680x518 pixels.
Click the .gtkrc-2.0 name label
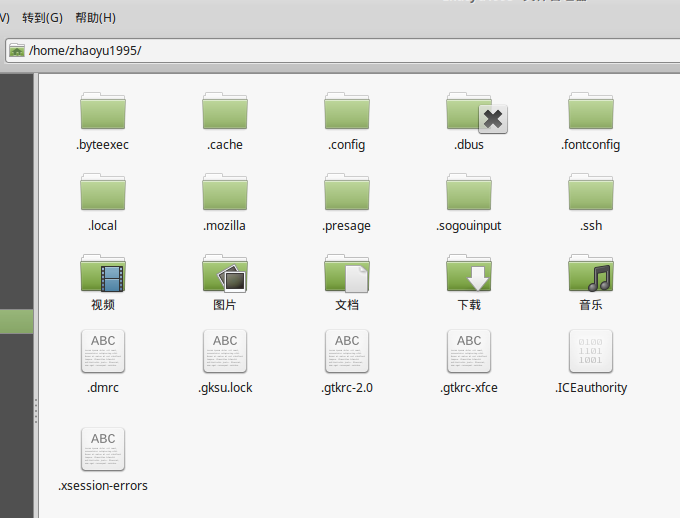[347, 387]
